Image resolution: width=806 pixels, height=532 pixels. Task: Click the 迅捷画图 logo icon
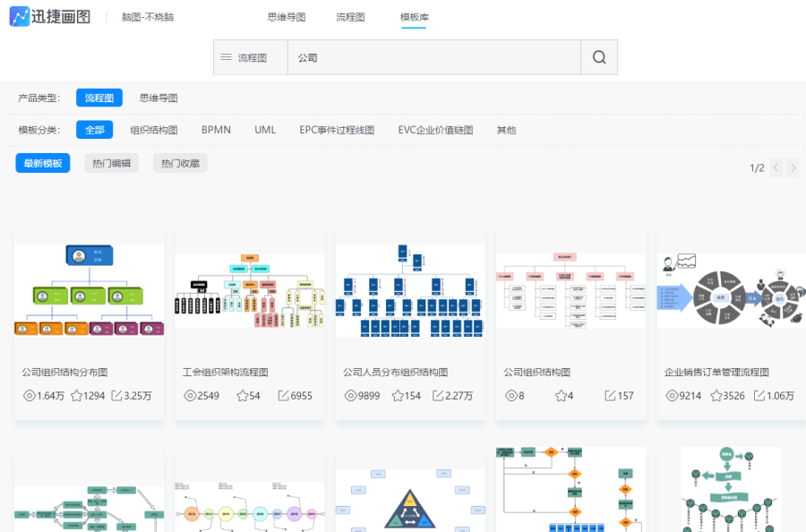19,17
